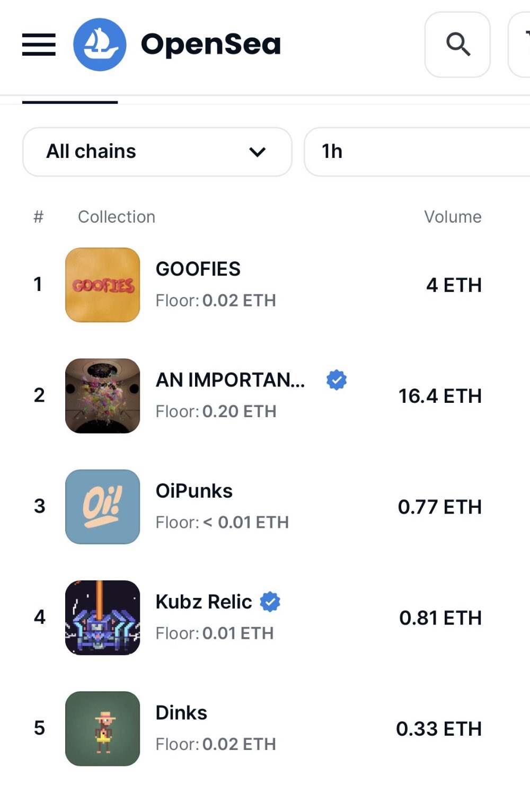
Task: Expand the All chains dropdown
Action: (157, 152)
